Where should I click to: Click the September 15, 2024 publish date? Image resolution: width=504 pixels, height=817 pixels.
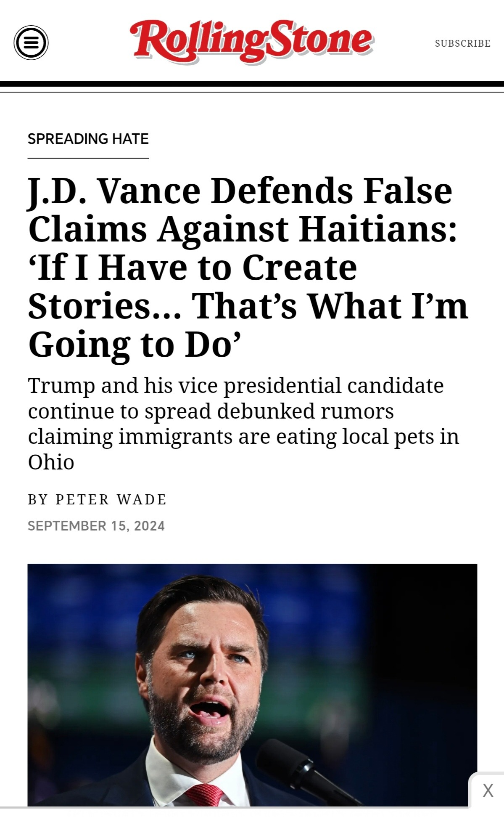[96, 526]
